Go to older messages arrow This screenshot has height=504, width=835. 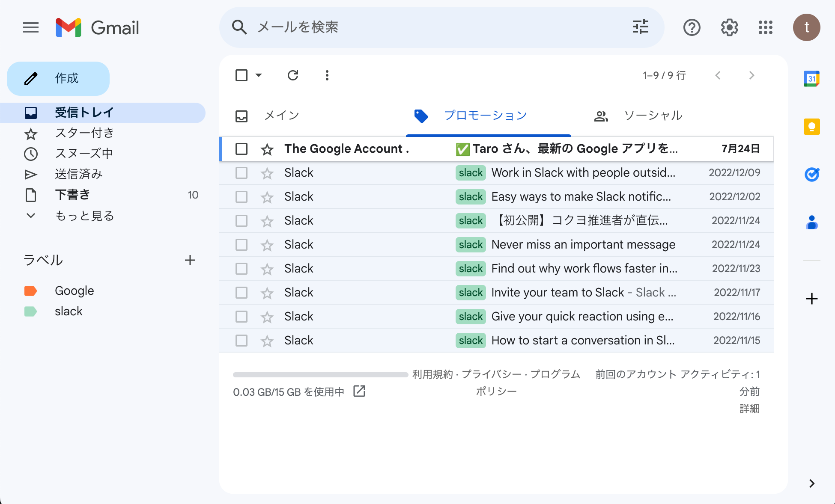click(x=751, y=76)
